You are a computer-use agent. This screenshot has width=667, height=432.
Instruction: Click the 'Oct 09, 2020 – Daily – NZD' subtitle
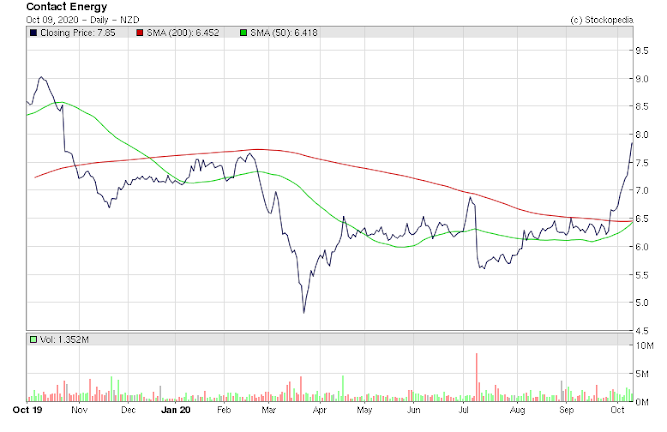tap(83, 20)
